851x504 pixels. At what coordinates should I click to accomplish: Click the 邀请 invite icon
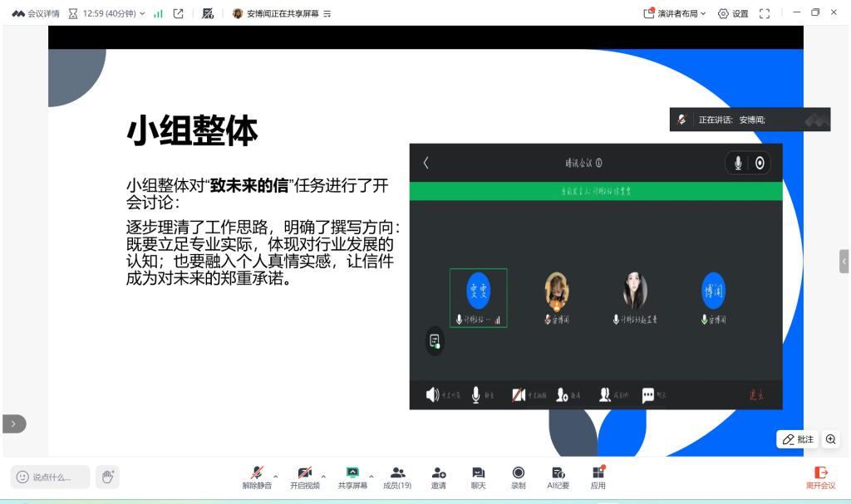[x=438, y=477]
